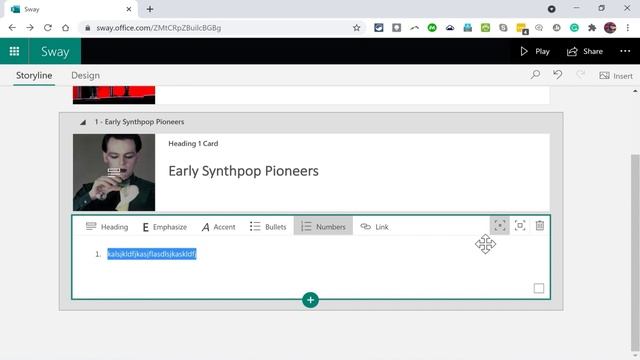Click the Heading 1 Card label

193,144
